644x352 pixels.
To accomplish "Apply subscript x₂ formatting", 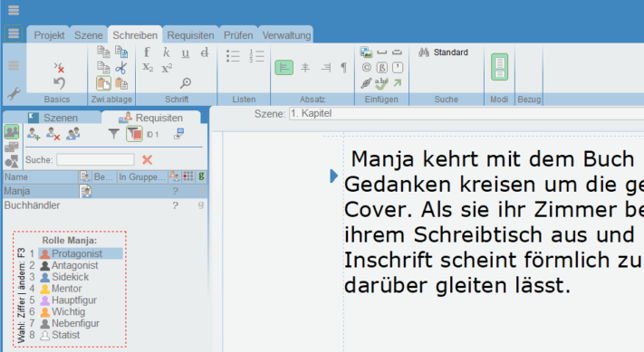I will tap(148, 68).
